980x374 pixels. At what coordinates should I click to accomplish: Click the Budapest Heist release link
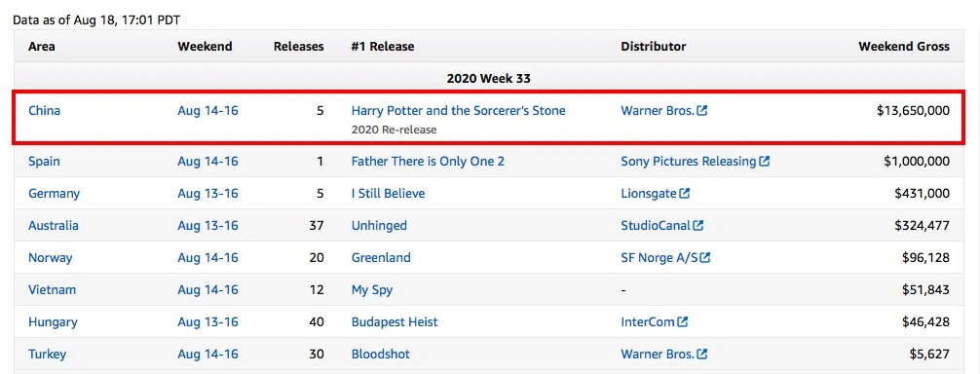[x=395, y=322]
